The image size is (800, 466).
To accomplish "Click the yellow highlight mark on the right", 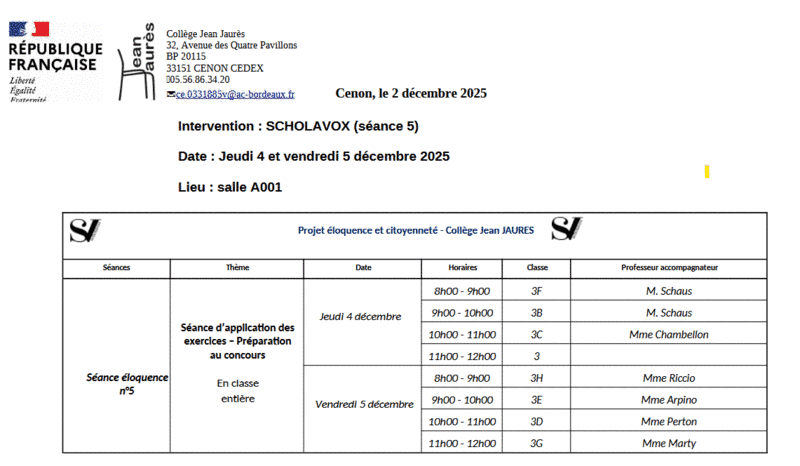I will 707,172.
